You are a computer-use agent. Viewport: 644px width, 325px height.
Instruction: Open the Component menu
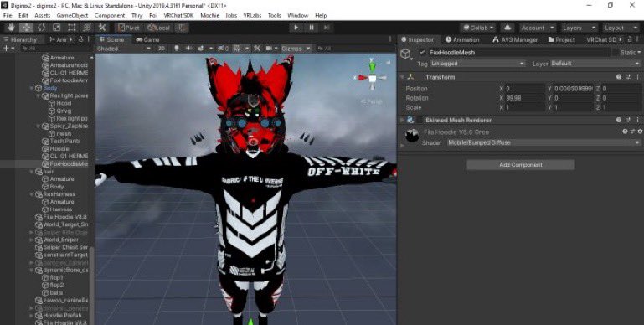click(x=109, y=16)
